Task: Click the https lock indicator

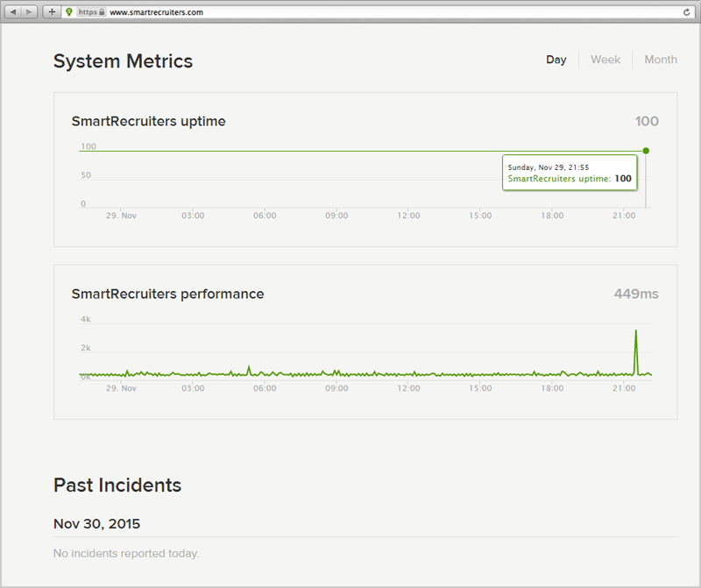Action: [x=91, y=12]
